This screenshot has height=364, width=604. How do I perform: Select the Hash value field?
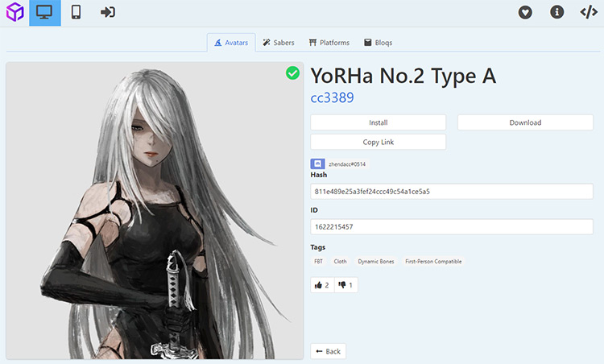(x=452, y=192)
